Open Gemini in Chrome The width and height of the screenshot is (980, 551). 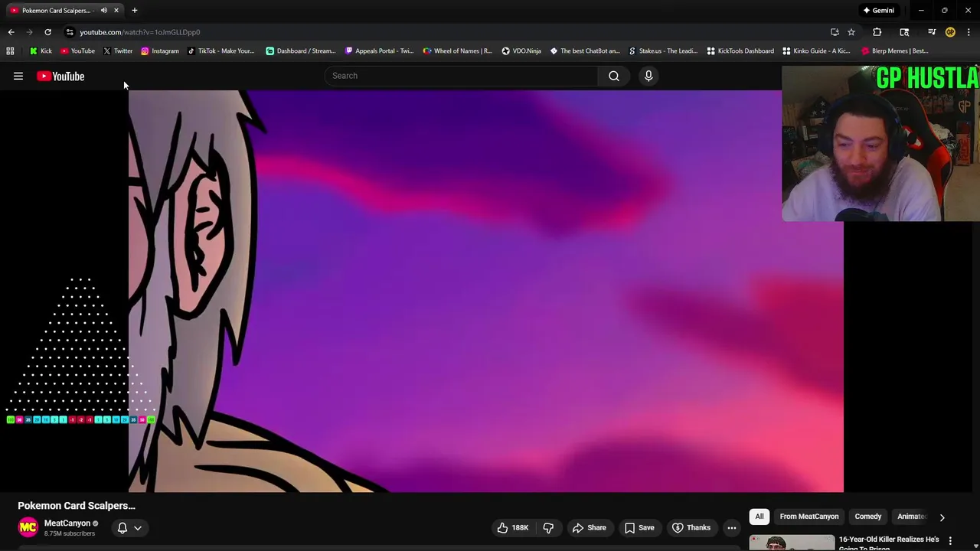coord(878,11)
